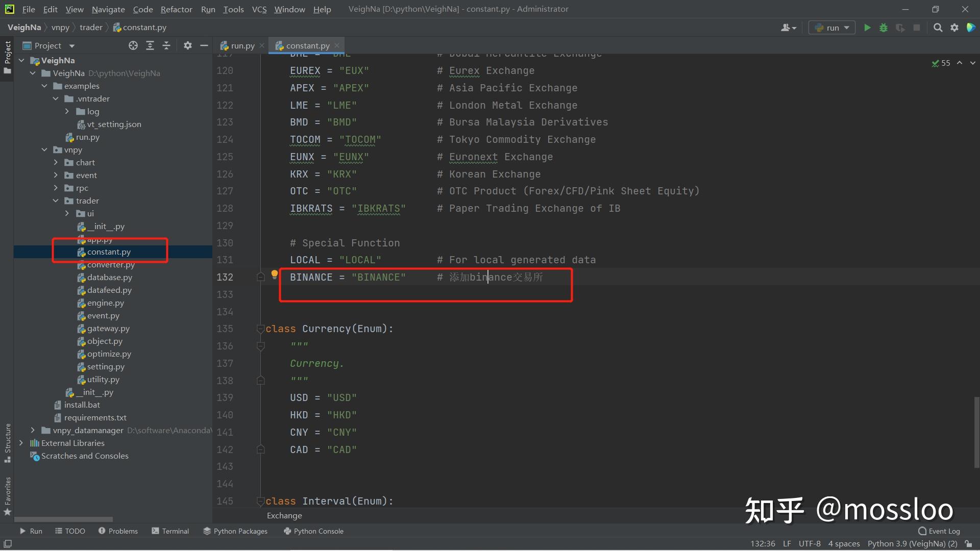
Task: Toggle fold for class Currency
Action: tap(260, 329)
